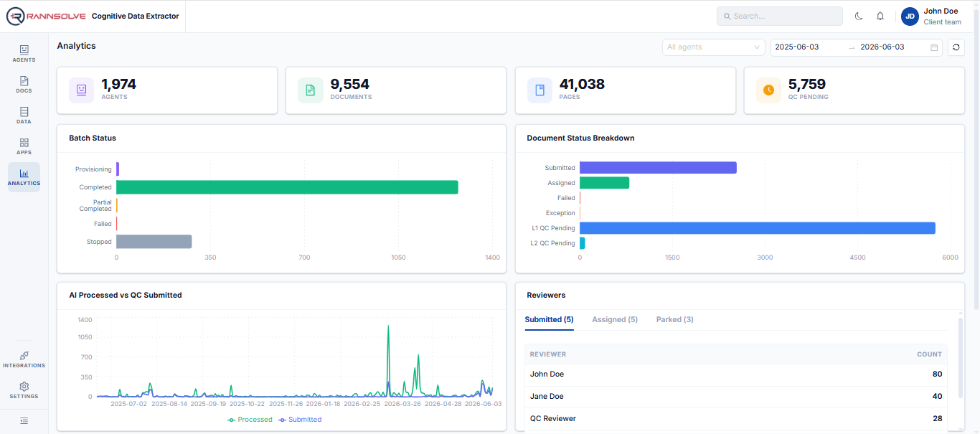Click the Assigned bar in Document Status
The height and width of the screenshot is (434, 980).
604,183
